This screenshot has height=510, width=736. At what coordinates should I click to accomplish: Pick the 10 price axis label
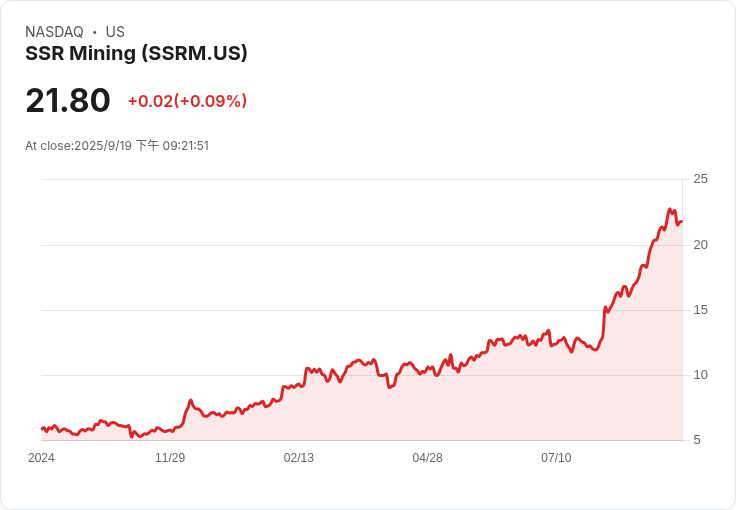point(701,375)
